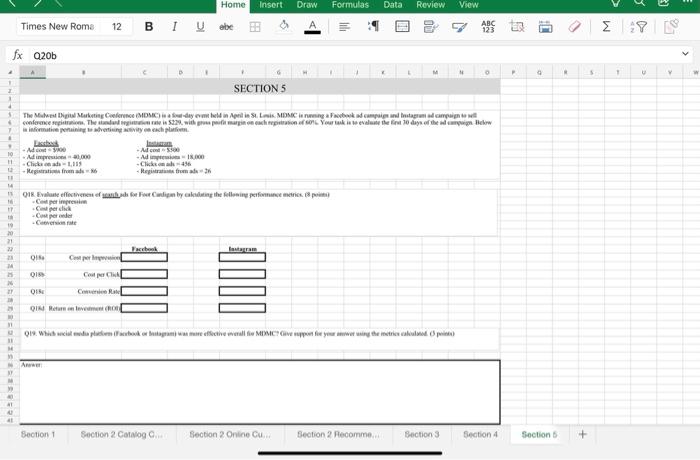The width and height of the screenshot is (700, 460).
Task: Open the View ribbon tab
Action: (468, 5)
